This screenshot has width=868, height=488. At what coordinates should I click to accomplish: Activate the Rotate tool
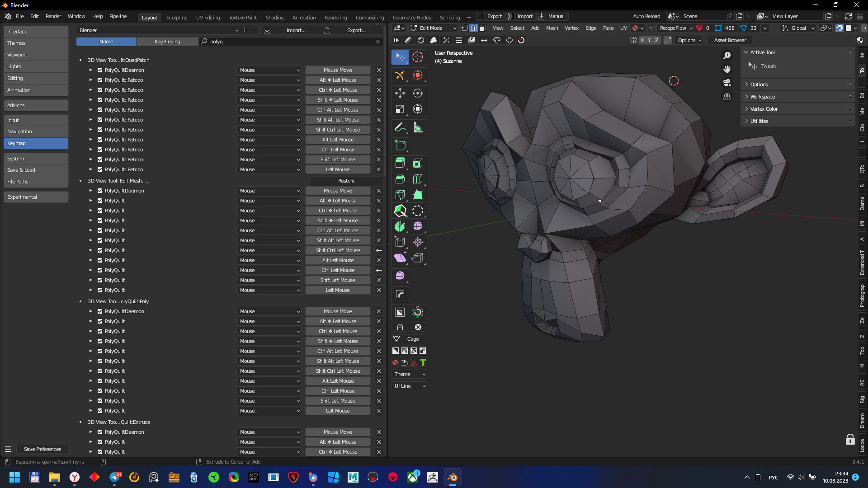(x=418, y=93)
